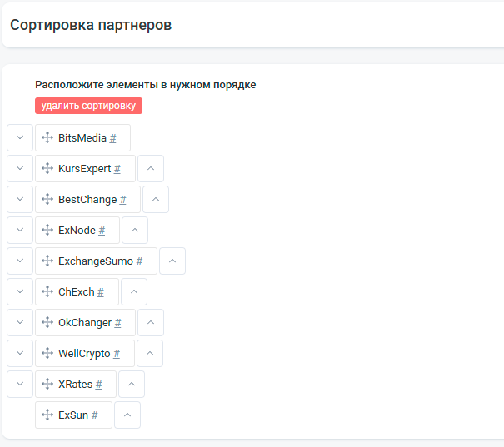Screen dimensions: 504x447
Task: Click the drag handle of ExchangeSumo
Action: coord(47,261)
